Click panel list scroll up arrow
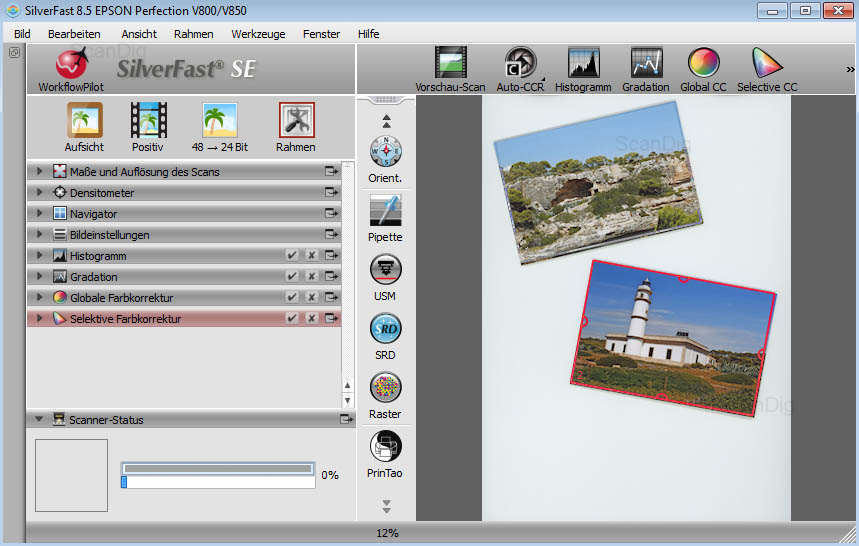Image resolution: width=859 pixels, height=546 pixels. (x=347, y=386)
